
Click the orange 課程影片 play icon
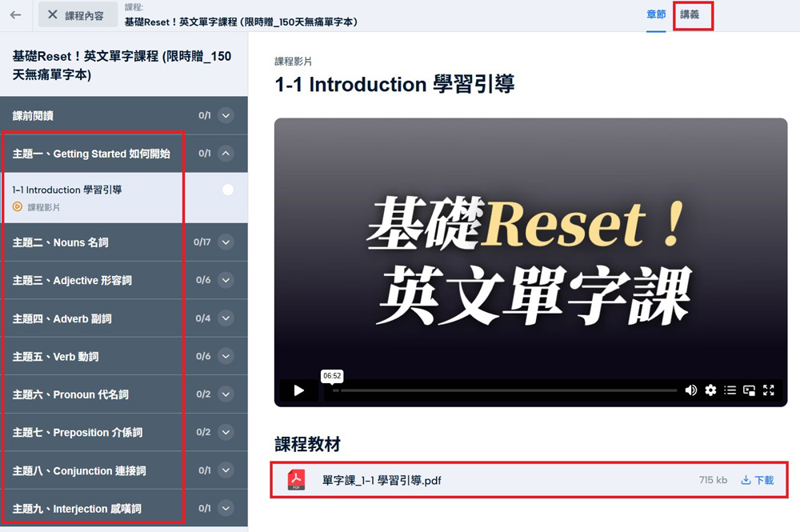[18, 207]
